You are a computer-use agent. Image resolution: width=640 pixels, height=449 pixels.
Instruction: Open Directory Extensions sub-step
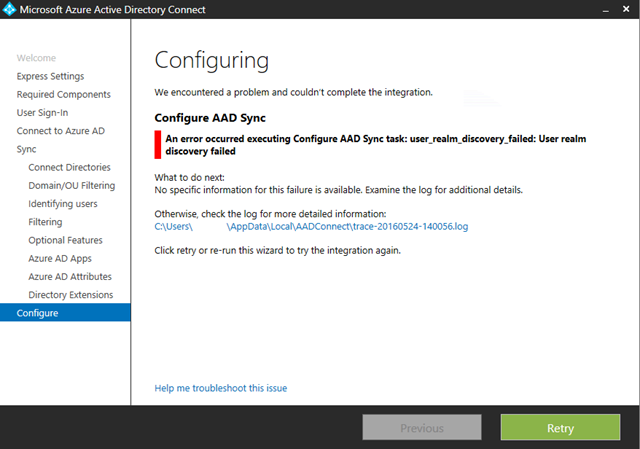(x=71, y=295)
